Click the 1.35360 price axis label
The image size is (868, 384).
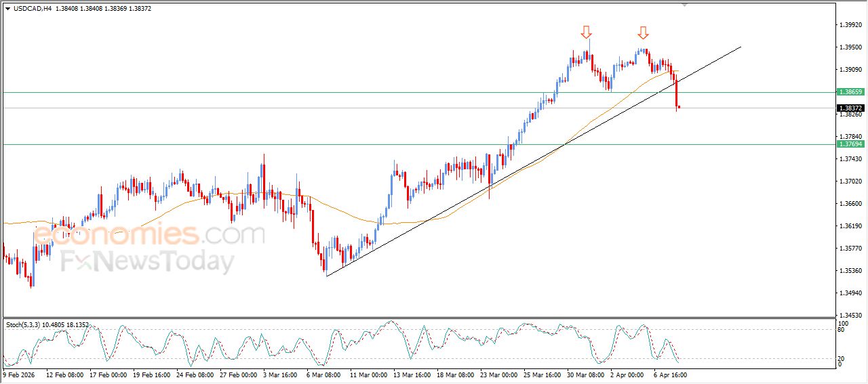pyautogui.click(x=850, y=271)
